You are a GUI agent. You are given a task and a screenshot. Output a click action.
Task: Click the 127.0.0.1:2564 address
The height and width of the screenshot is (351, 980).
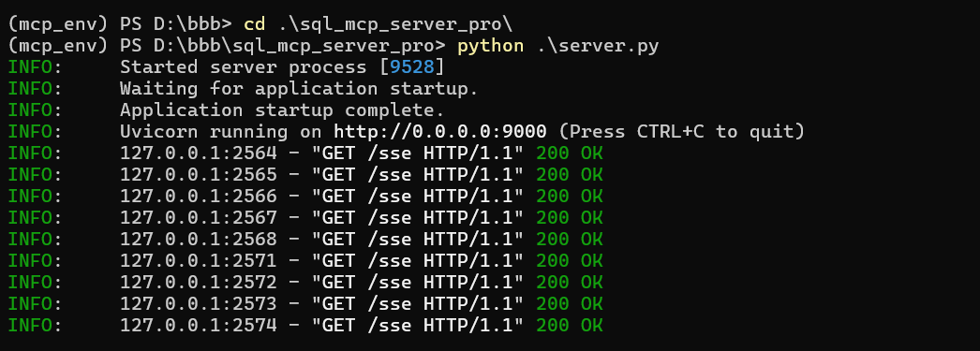[x=198, y=154]
